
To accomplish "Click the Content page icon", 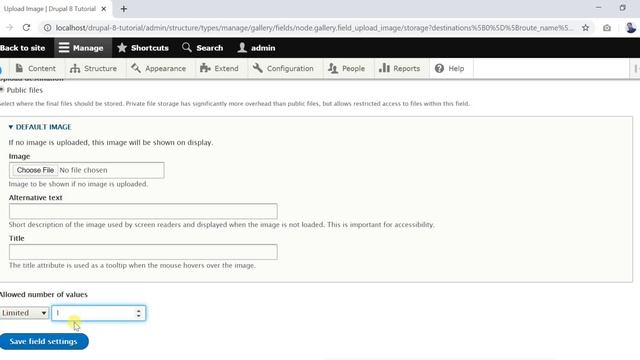I will [x=19, y=68].
